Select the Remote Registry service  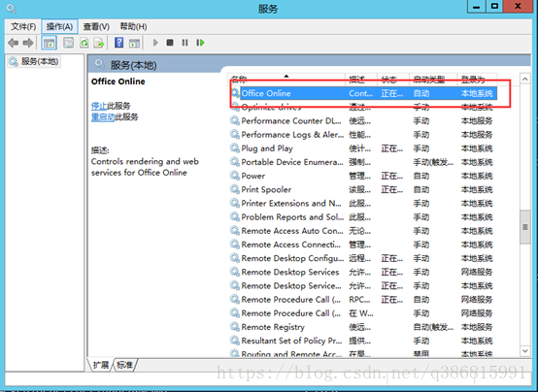click(x=364, y=327)
